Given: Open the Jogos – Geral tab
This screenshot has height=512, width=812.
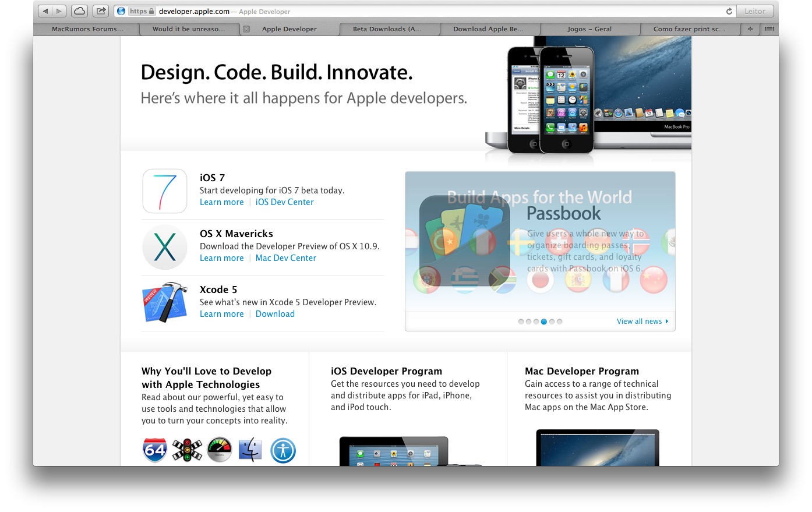Looking at the screenshot, I should [589, 29].
